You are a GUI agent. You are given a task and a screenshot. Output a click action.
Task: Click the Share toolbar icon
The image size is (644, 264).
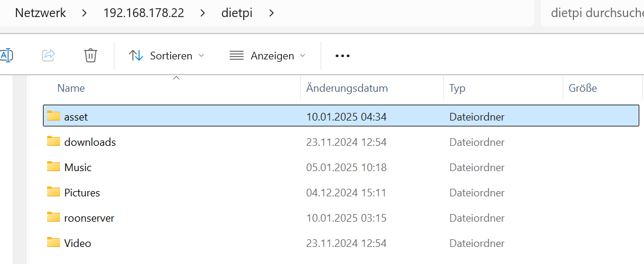tap(49, 55)
